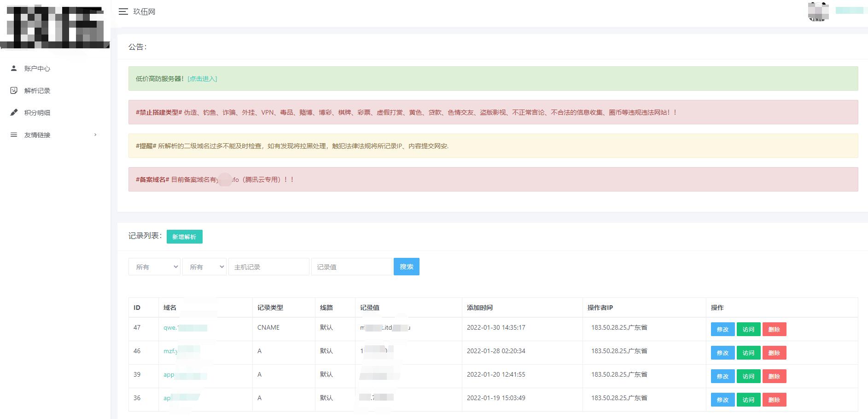Click the 点击进入 announcement link
Screen dimensions: 868x419
(x=202, y=79)
